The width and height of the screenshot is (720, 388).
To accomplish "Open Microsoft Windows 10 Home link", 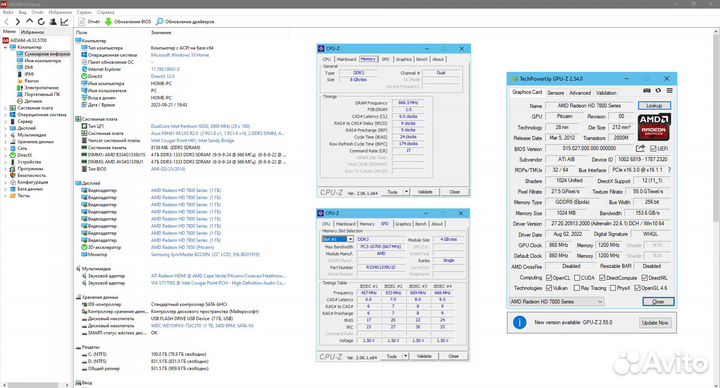I will coord(180,55).
